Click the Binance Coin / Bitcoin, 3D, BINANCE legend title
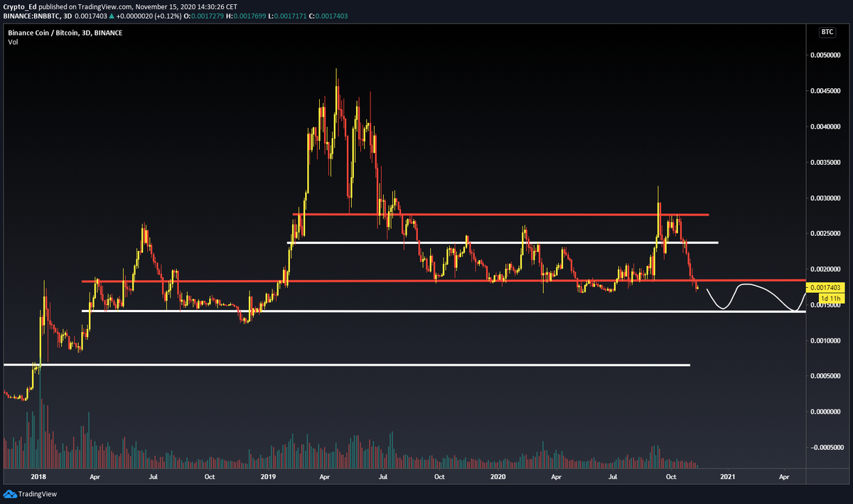Viewport: 853px width, 504px height. pyautogui.click(x=65, y=33)
